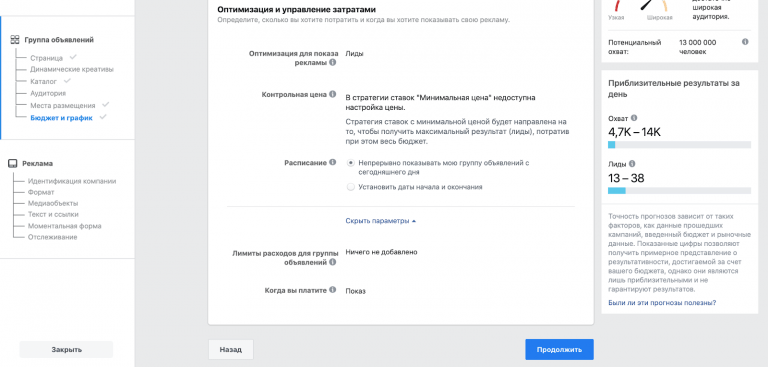Click the Реклама section icon in sidebar

pos(13,164)
